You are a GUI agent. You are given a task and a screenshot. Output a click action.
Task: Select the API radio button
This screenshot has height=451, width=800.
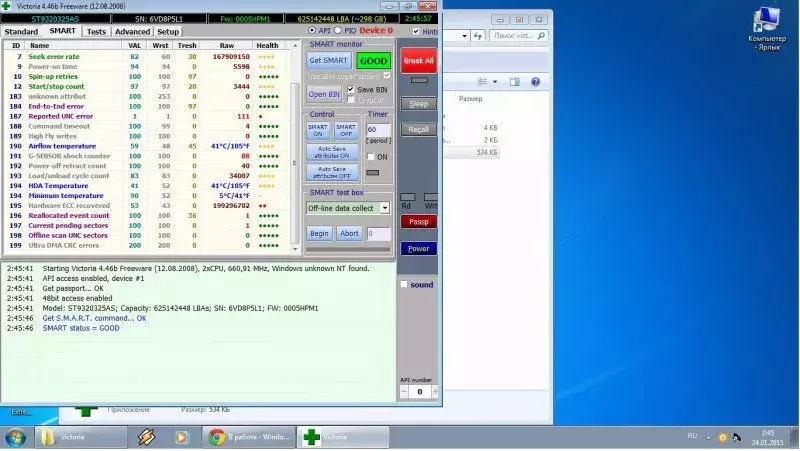(312, 31)
